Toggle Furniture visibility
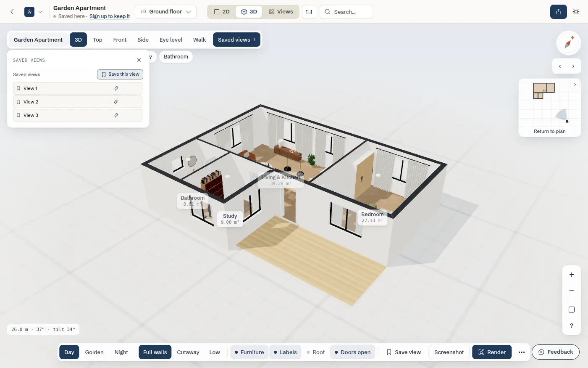Screen dimensions: 588x368 [249, 352]
